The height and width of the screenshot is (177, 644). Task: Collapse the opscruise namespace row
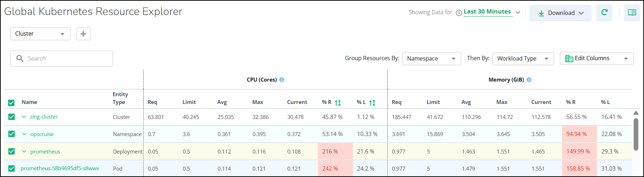[24, 134]
